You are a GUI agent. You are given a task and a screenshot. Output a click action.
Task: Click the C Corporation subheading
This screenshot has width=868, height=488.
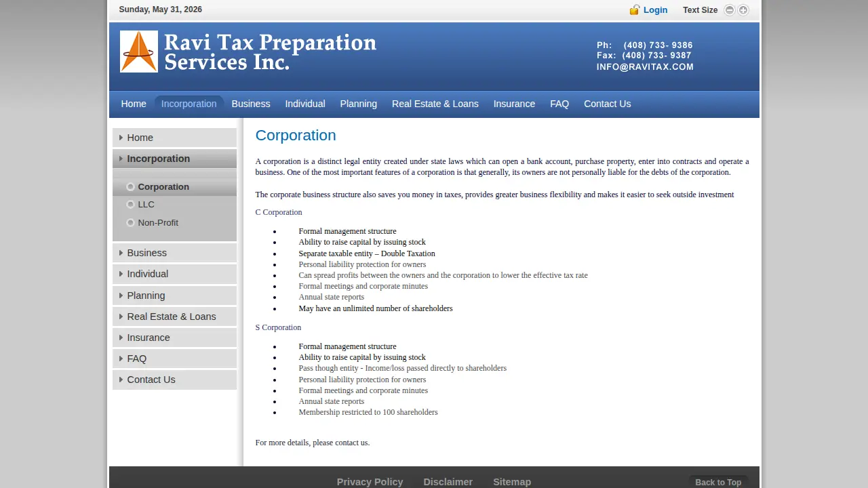[x=279, y=212]
